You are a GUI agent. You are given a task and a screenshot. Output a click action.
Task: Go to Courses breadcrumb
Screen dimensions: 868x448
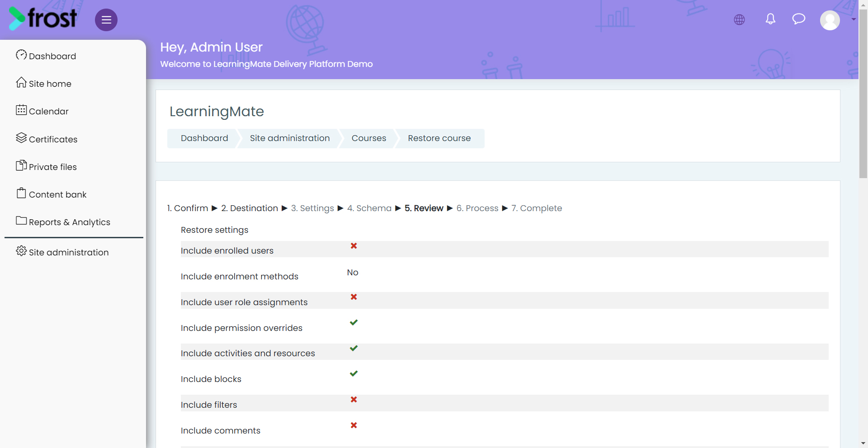(369, 138)
